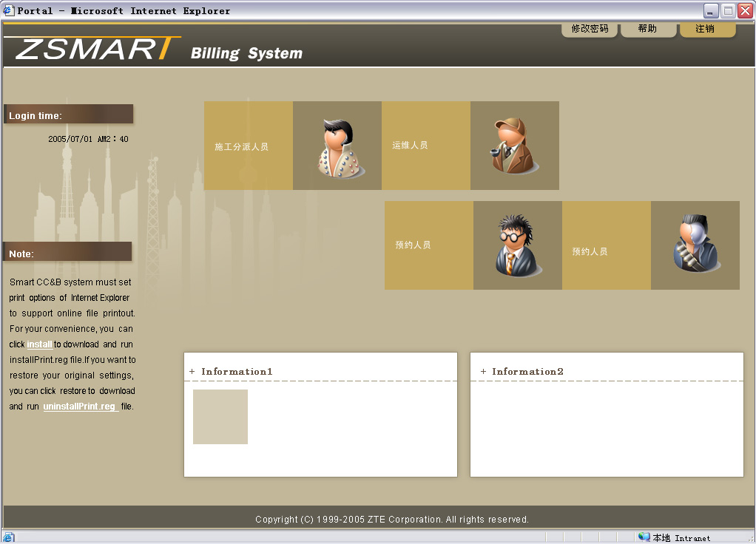The image size is (756, 544).
Task: Click the detective avatar with pipe
Action: tap(514, 146)
